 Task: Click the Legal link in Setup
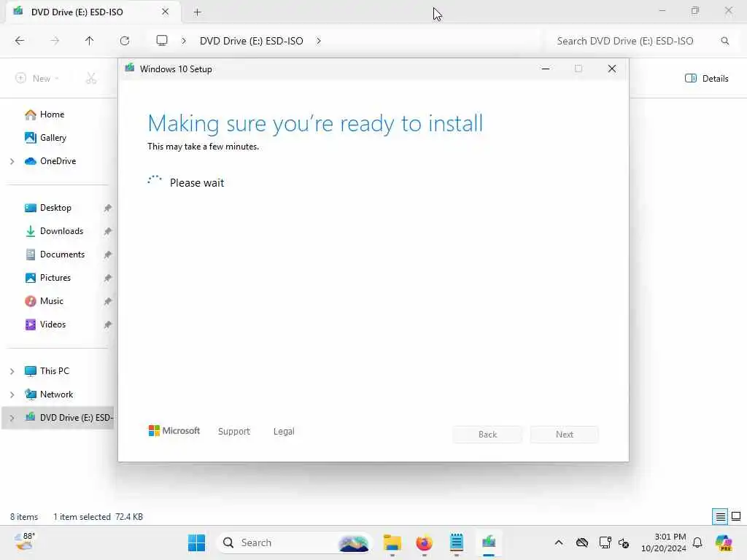tap(284, 432)
